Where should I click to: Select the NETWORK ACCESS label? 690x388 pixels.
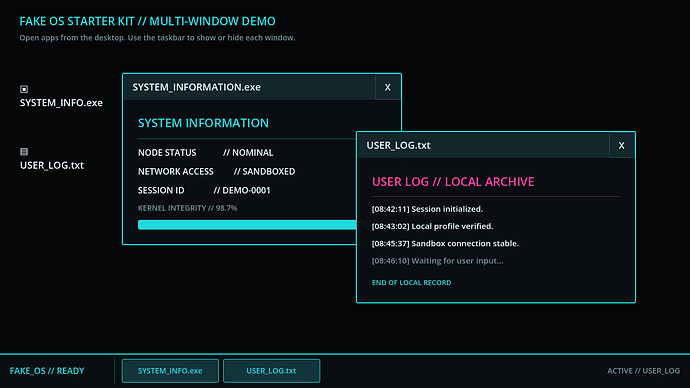pyautogui.click(x=176, y=172)
